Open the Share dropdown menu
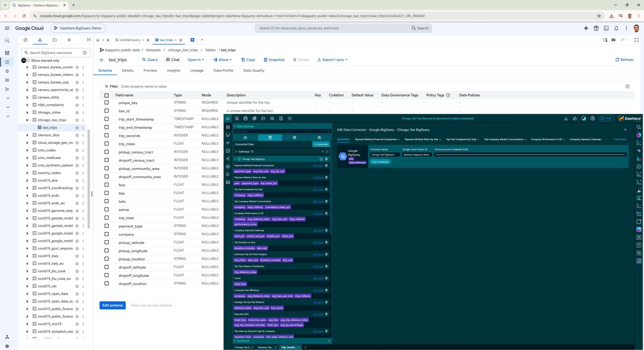The height and width of the screenshot is (350, 644). pyautogui.click(x=222, y=60)
